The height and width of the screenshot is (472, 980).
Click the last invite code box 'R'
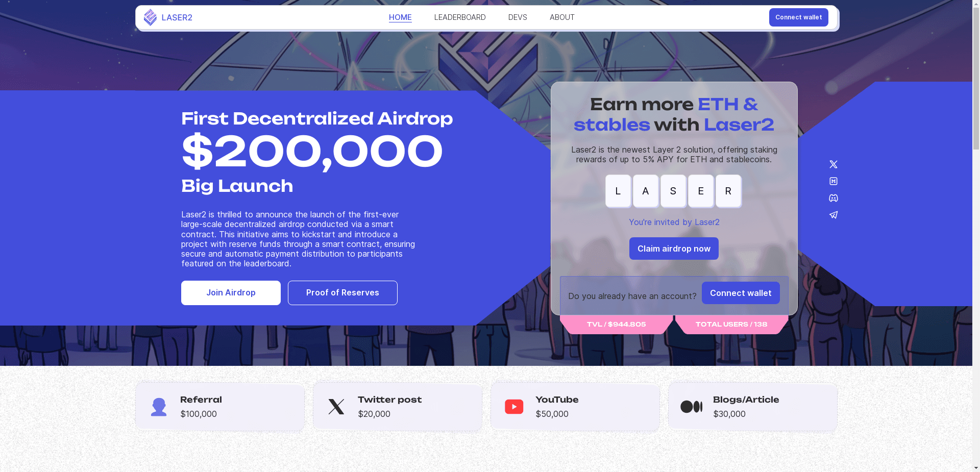(x=728, y=191)
